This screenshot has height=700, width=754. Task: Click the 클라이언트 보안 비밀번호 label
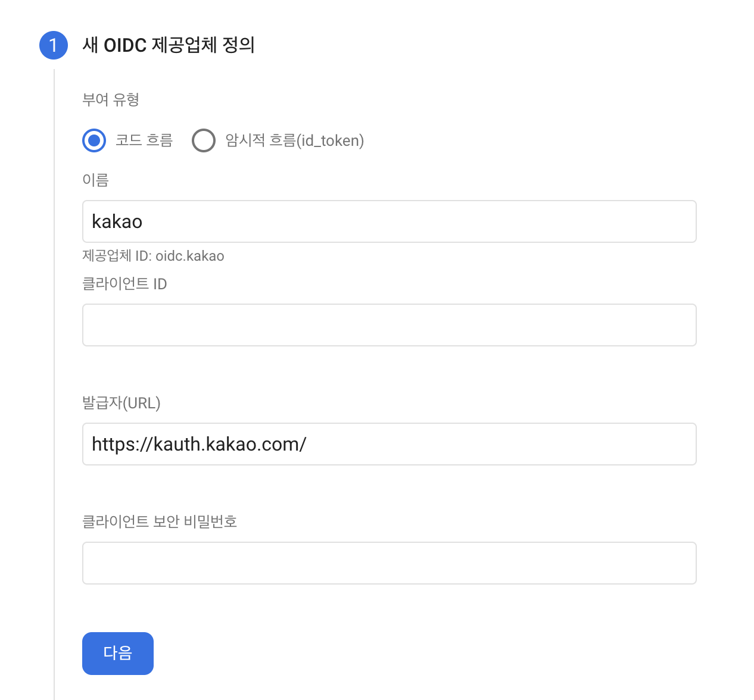[160, 522]
